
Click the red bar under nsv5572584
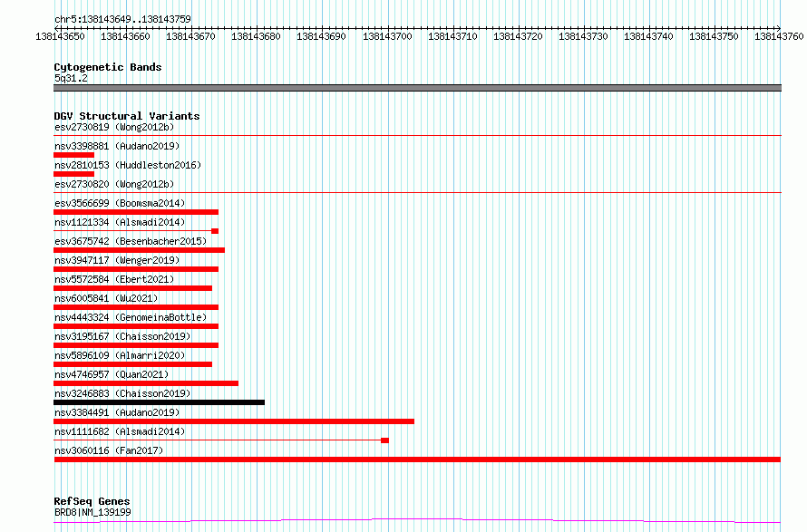[x=132, y=288]
